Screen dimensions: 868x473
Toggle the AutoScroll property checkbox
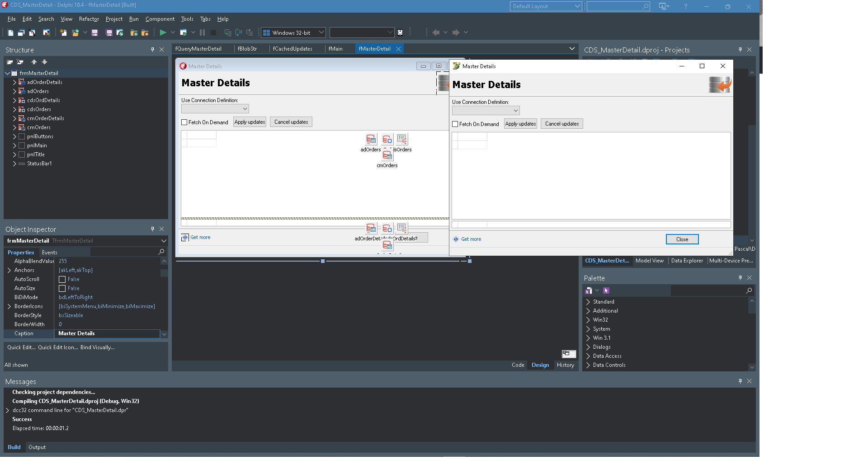(x=62, y=279)
